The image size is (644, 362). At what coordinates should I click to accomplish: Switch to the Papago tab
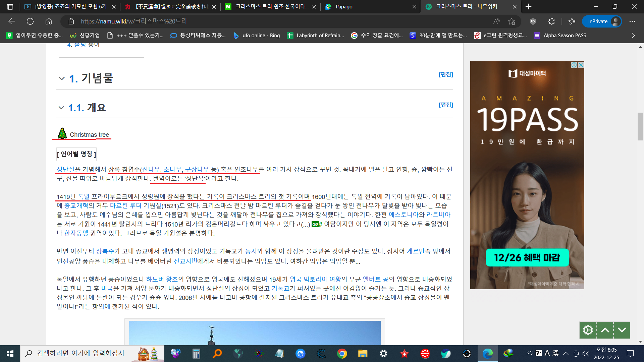(x=344, y=7)
